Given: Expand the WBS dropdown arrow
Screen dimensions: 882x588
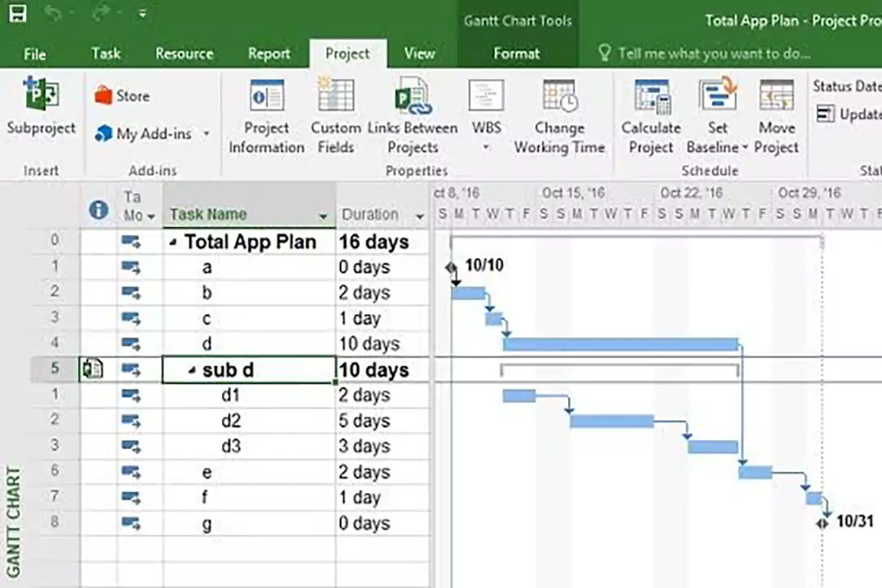Looking at the screenshot, I should click(x=486, y=148).
